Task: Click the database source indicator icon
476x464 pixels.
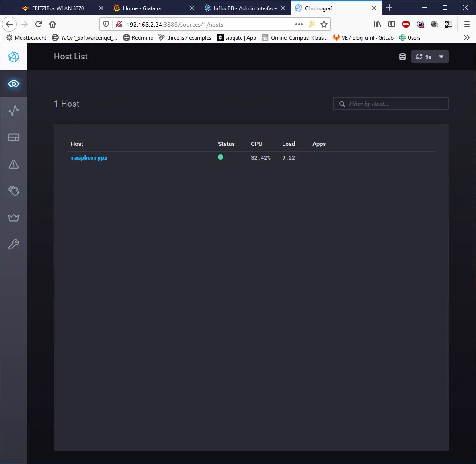Action: click(402, 57)
